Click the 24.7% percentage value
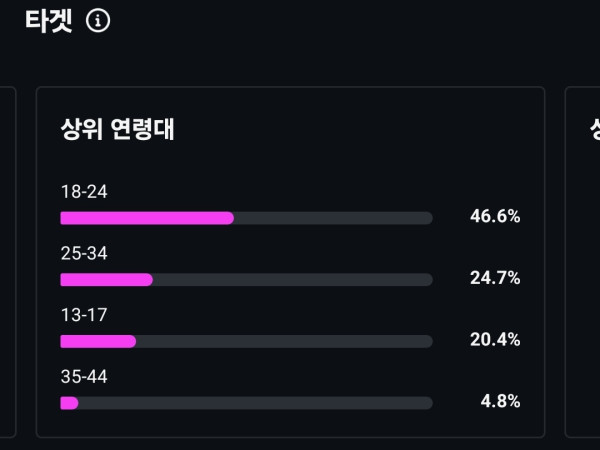600x450 pixels. coord(495,278)
